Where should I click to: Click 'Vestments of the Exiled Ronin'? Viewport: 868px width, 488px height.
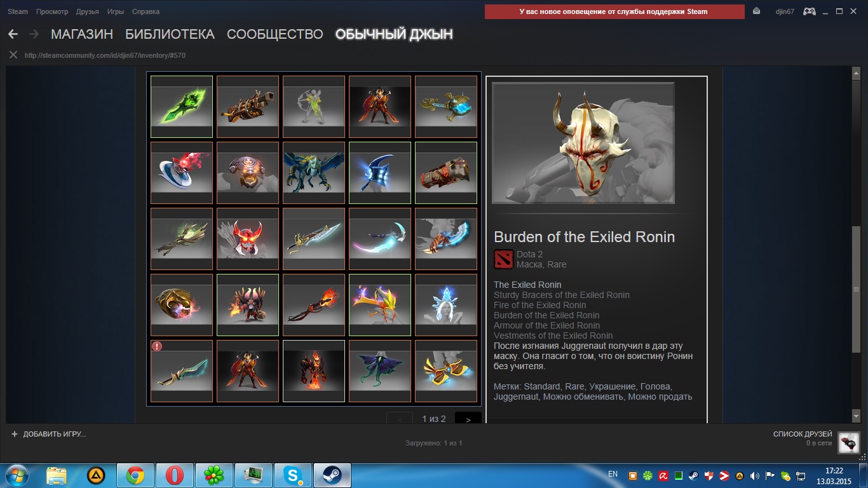(x=553, y=335)
